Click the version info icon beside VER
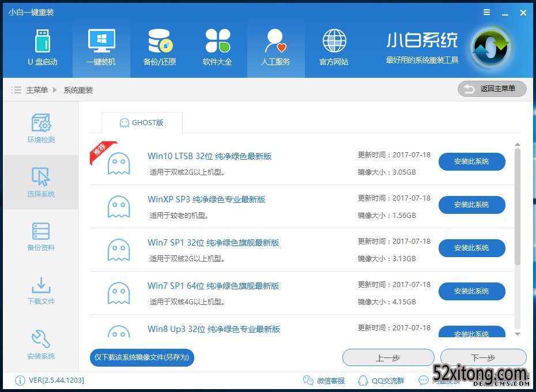Image resolution: width=536 pixels, height=392 pixels. click(20, 380)
